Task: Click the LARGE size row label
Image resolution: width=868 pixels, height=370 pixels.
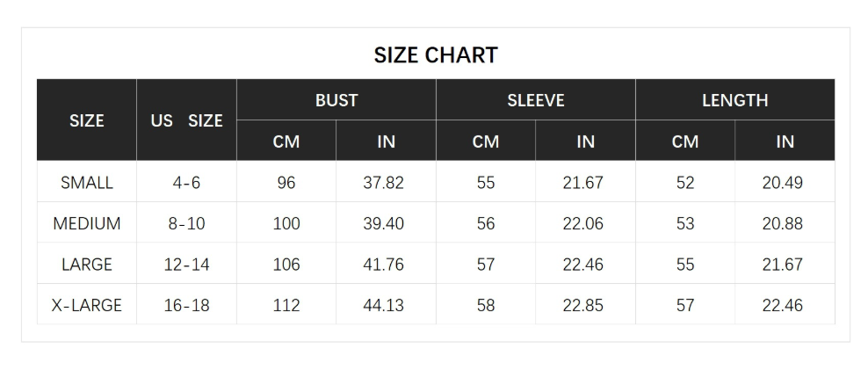Action: (x=86, y=265)
